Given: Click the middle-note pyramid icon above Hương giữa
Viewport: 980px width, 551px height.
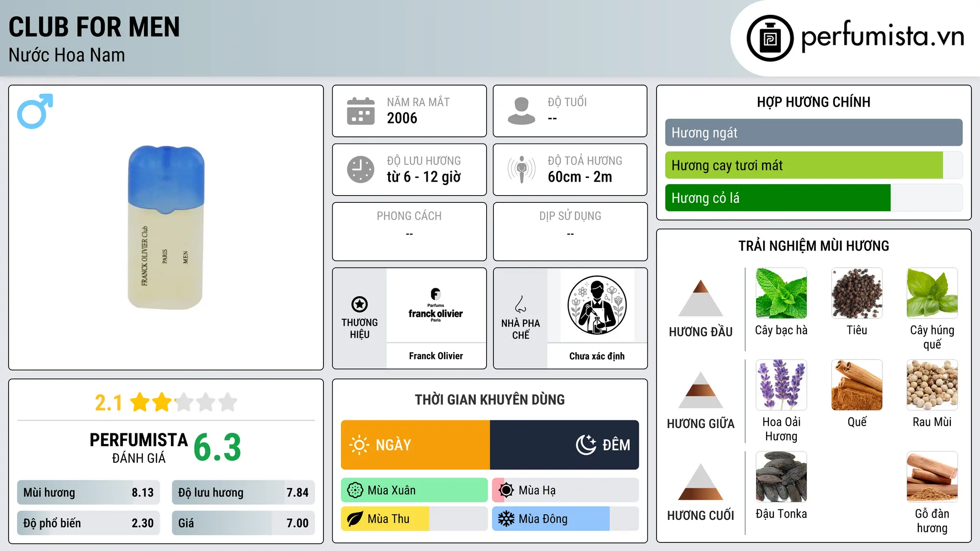Looking at the screenshot, I should pyautogui.click(x=701, y=389).
